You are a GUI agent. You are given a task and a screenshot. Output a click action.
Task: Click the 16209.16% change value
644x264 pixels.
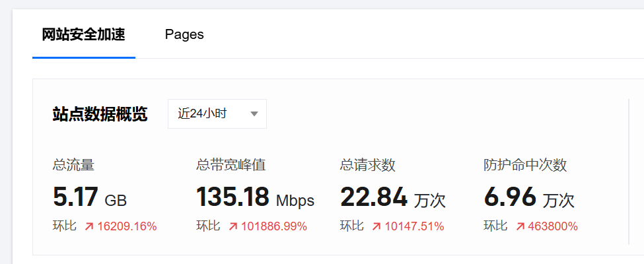pos(127,226)
